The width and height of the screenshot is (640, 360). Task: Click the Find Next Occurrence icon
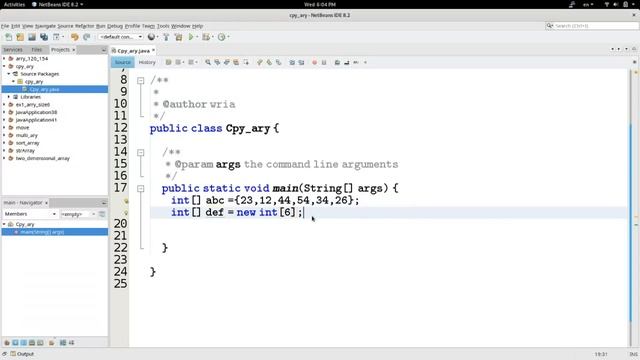pyautogui.click(x=227, y=62)
